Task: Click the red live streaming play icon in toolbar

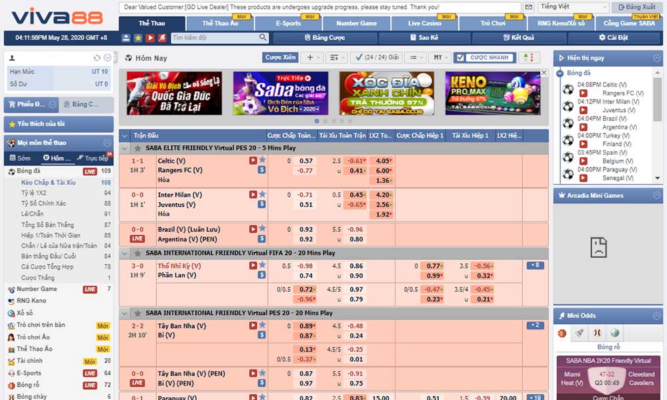Action: click(150, 38)
